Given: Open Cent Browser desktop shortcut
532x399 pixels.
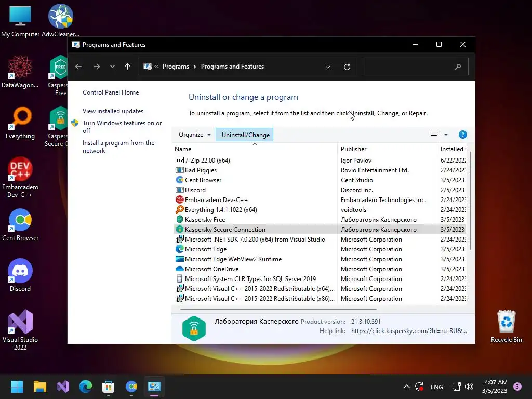Looking at the screenshot, I should coord(20,224).
